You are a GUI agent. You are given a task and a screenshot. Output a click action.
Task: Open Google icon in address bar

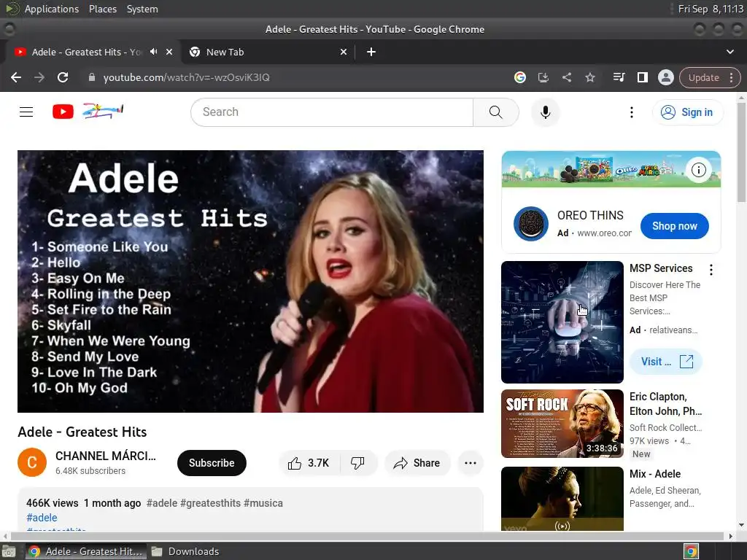(519, 77)
